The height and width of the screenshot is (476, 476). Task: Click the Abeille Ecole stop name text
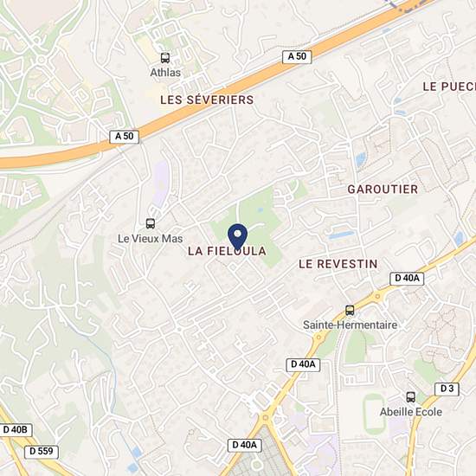411,412
